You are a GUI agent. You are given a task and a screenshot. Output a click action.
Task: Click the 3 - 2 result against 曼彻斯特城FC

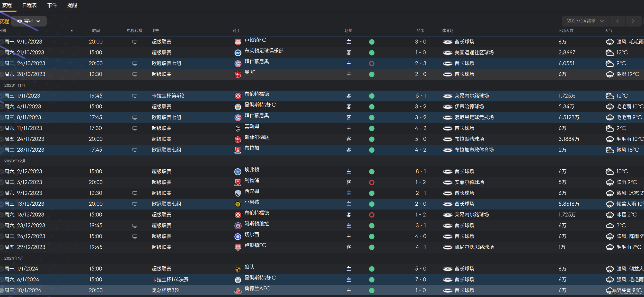tap(420, 107)
